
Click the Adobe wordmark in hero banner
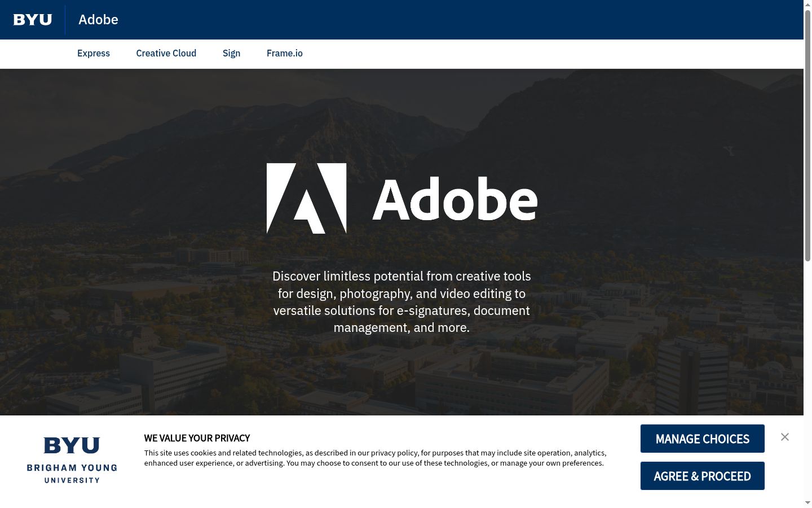click(x=455, y=199)
